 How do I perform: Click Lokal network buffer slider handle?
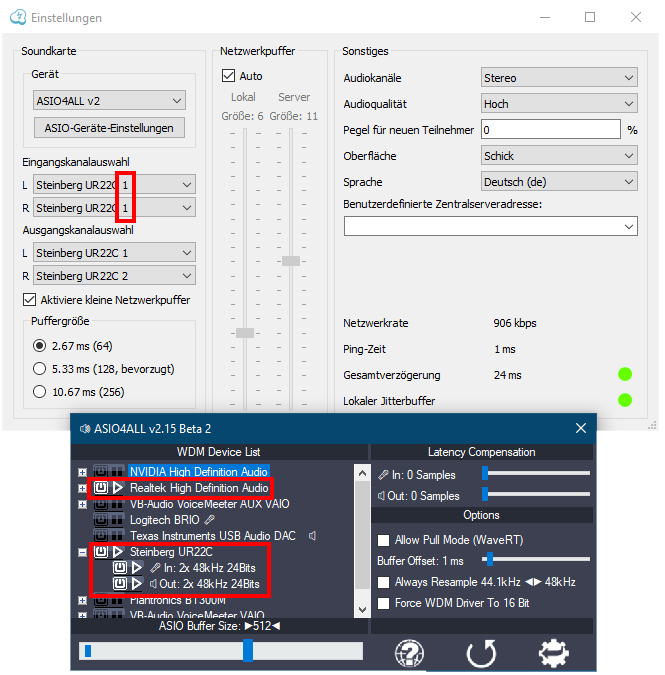(x=245, y=333)
